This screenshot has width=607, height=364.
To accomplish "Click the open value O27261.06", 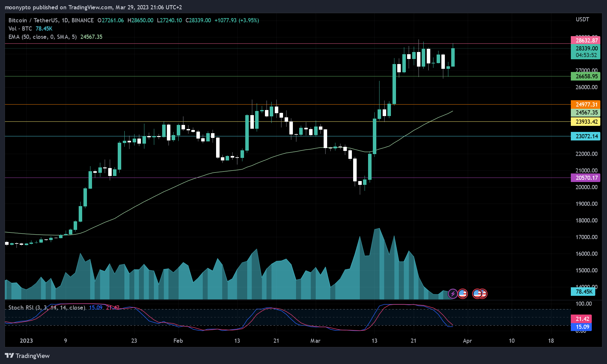I will (110, 20).
